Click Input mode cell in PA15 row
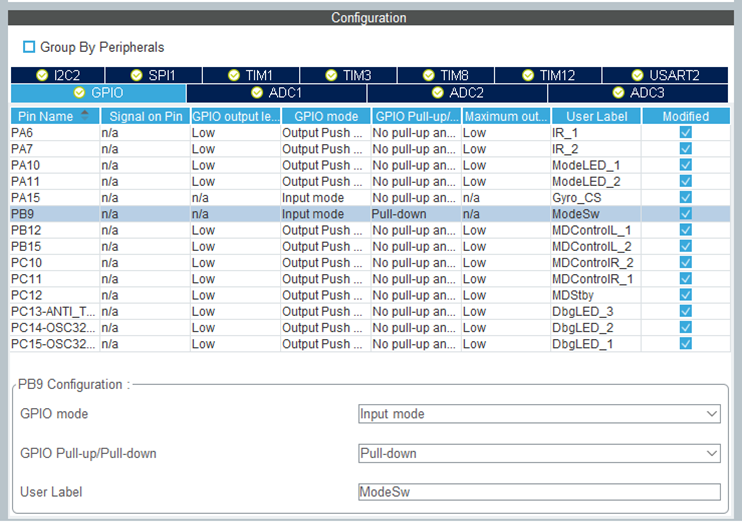 pyautogui.click(x=326, y=197)
